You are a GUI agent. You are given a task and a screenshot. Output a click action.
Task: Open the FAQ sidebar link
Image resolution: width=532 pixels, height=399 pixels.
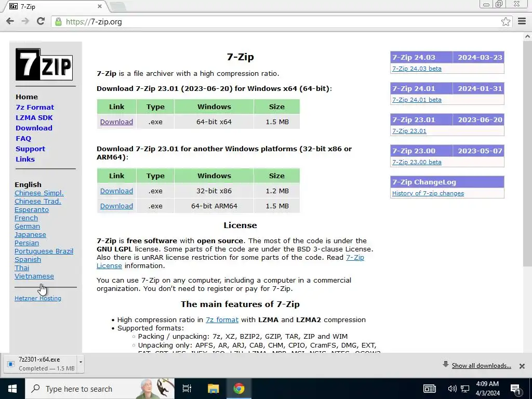tap(23, 138)
